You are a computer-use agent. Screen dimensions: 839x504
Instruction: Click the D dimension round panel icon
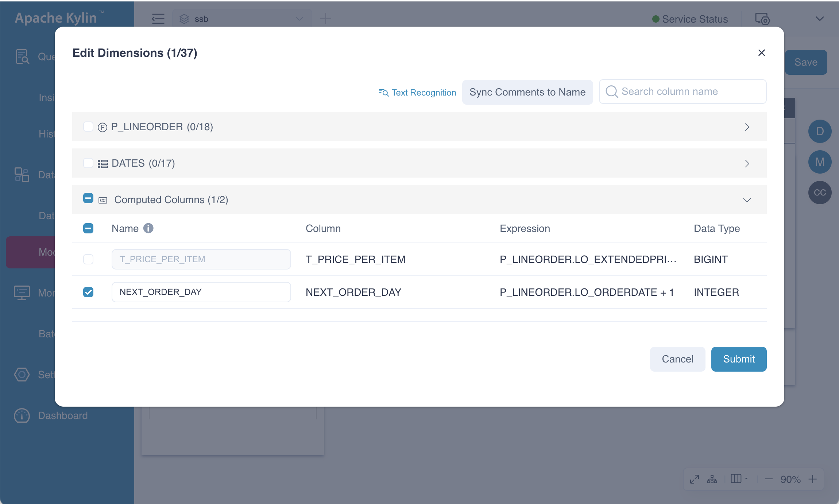[820, 131]
